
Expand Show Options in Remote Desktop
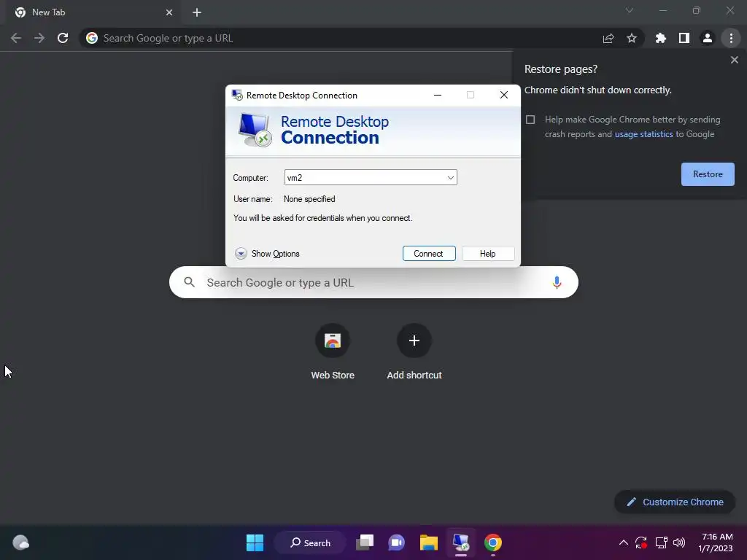(x=267, y=254)
